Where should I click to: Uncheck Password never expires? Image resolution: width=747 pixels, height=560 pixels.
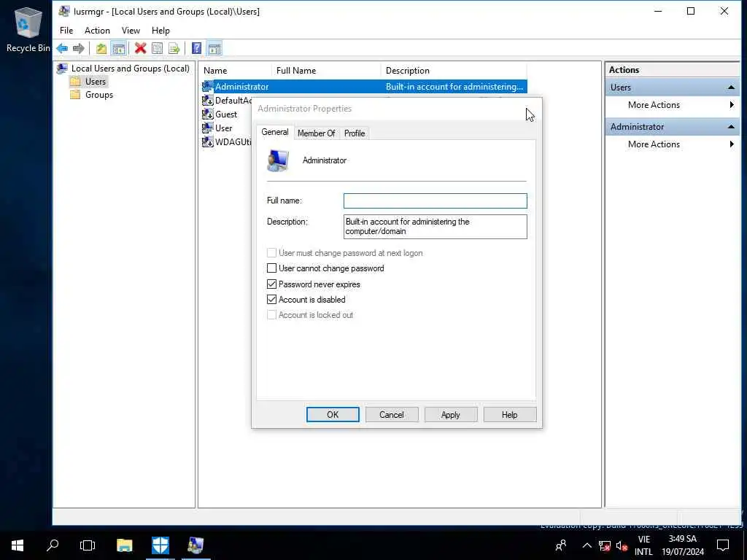tap(271, 284)
